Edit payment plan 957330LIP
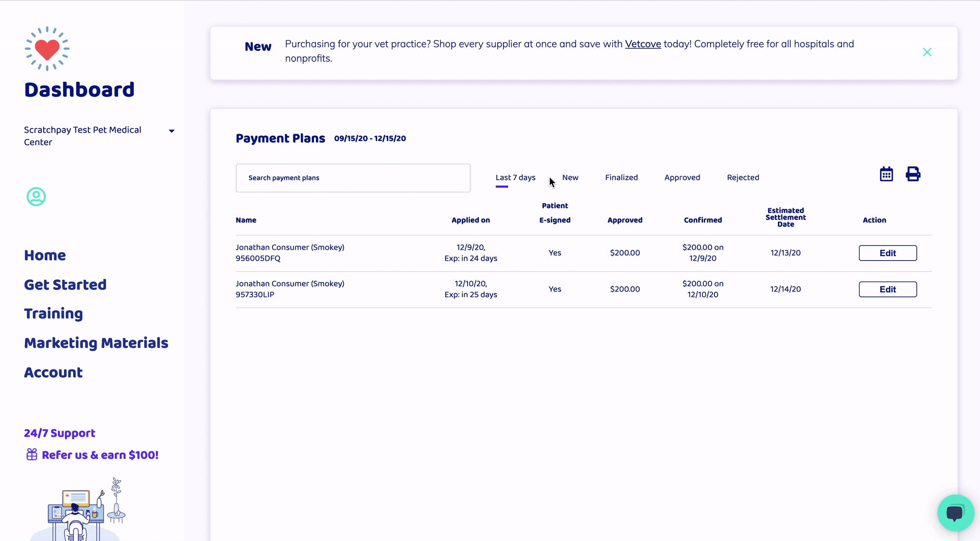 [x=887, y=289]
